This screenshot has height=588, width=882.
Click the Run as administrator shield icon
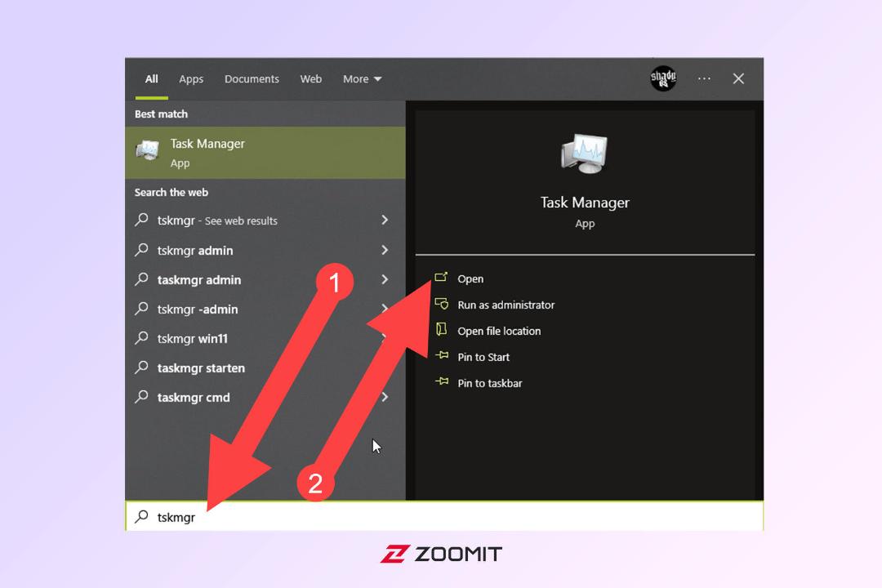[x=442, y=304]
